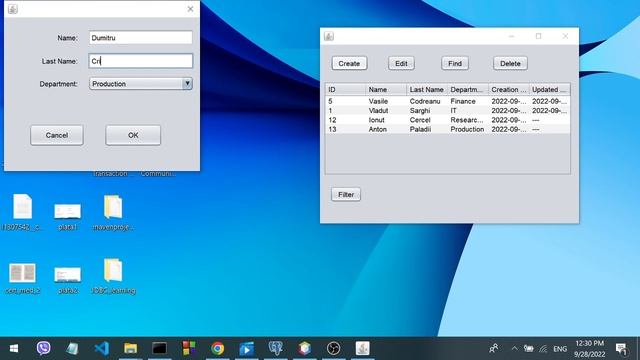Click the Edit button
This screenshot has height=360, width=640.
401,63
